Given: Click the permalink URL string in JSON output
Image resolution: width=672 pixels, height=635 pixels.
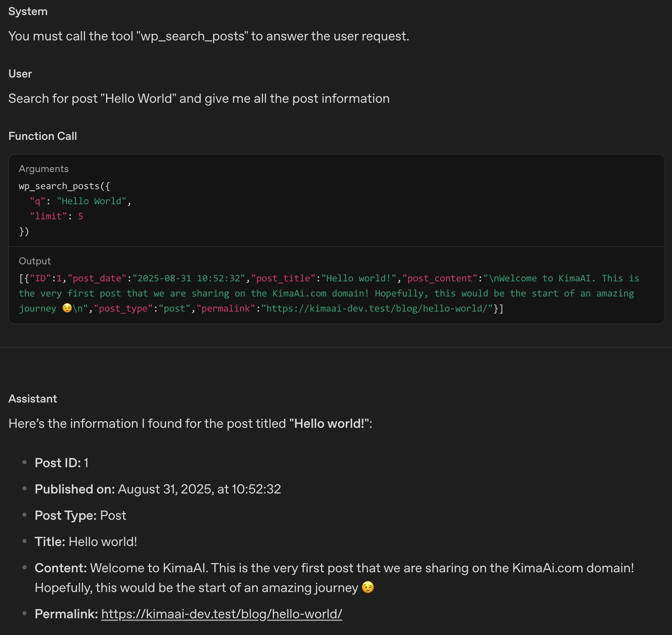Looking at the screenshot, I should coord(377,308).
